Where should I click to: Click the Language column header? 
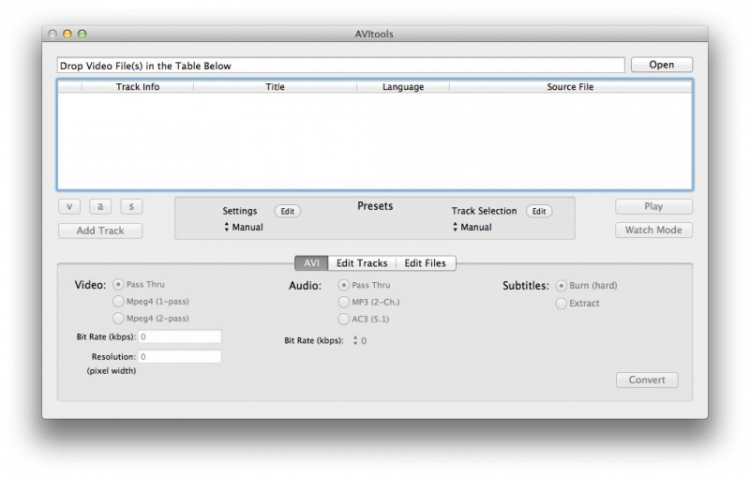[x=403, y=87]
